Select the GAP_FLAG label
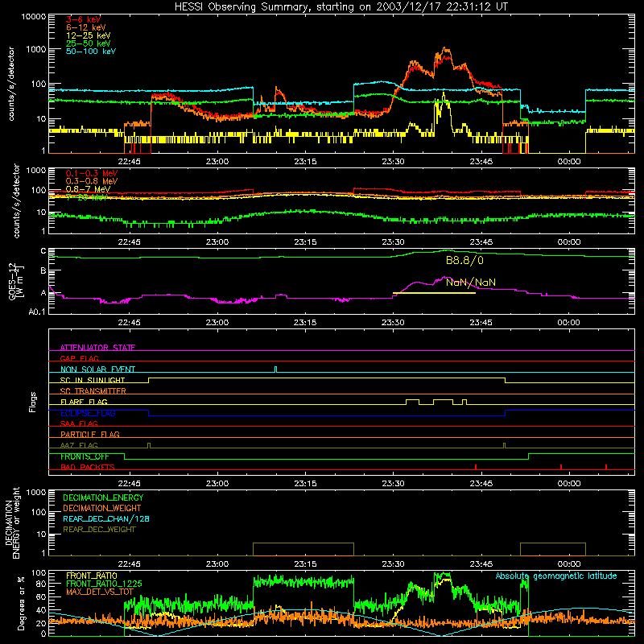This screenshot has width=644, height=644. [79, 358]
